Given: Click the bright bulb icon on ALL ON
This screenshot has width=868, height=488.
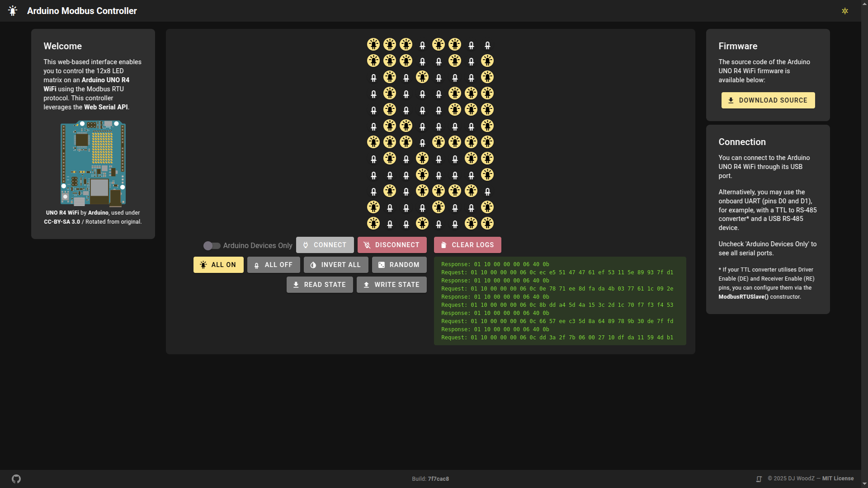Looking at the screenshot, I should (203, 265).
